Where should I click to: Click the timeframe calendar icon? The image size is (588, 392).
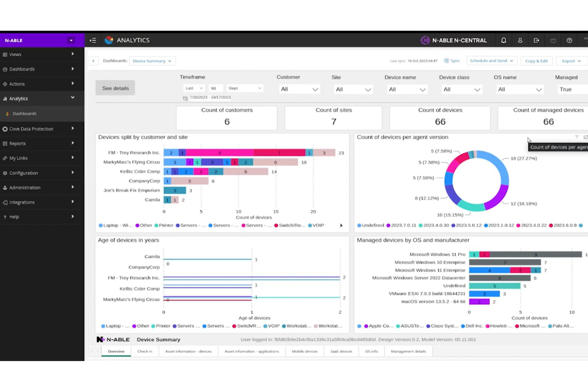click(185, 98)
